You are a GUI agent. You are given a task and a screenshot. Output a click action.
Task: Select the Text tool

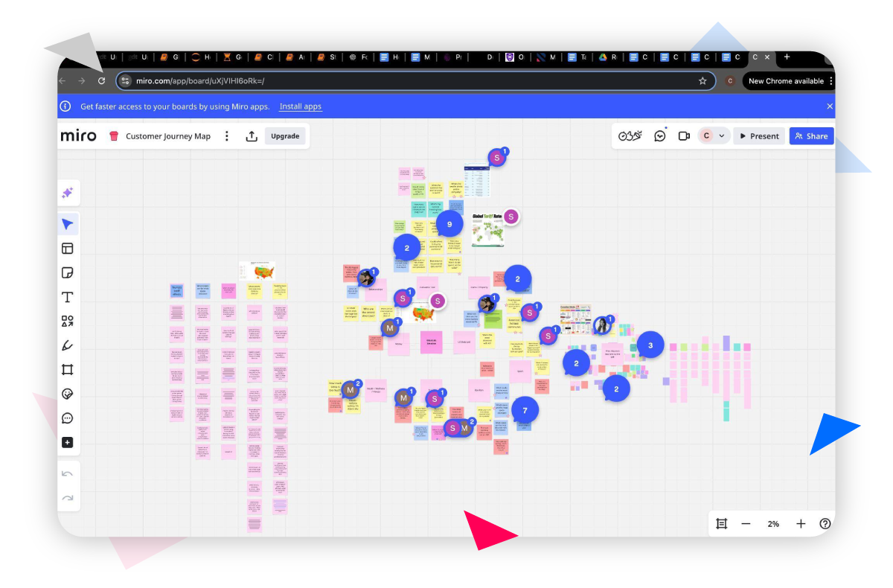click(x=68, y=297)
